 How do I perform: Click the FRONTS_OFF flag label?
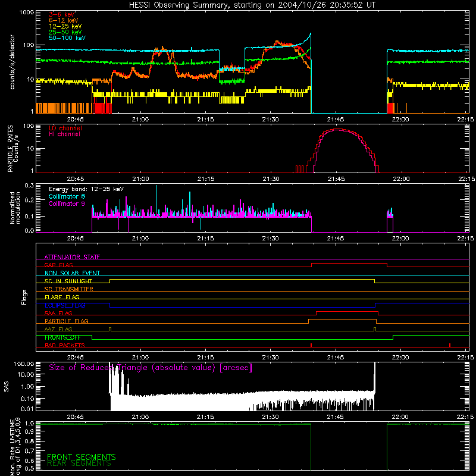[62, 337]
